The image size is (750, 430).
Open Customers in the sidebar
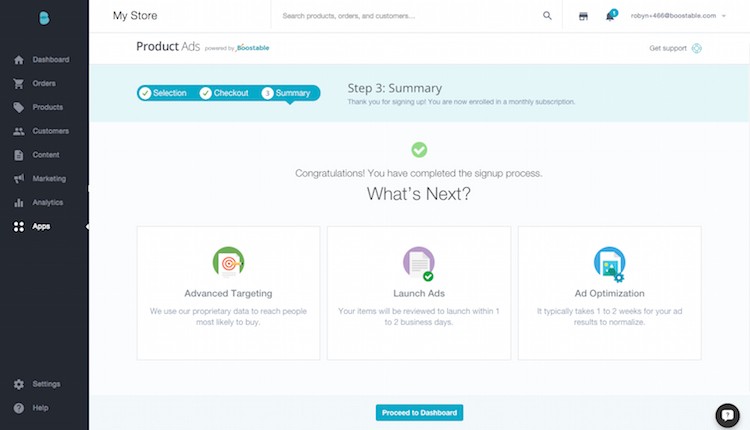(51, 131)
